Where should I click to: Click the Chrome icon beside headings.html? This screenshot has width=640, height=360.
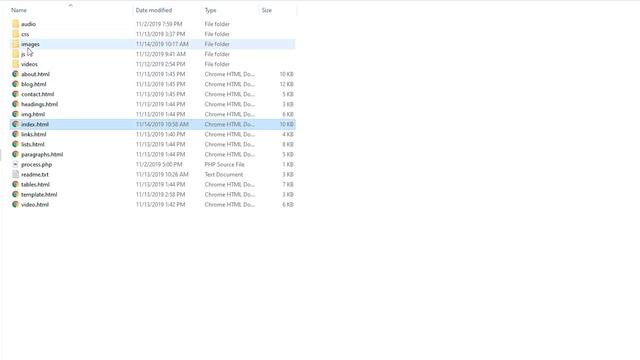(16, 104)
